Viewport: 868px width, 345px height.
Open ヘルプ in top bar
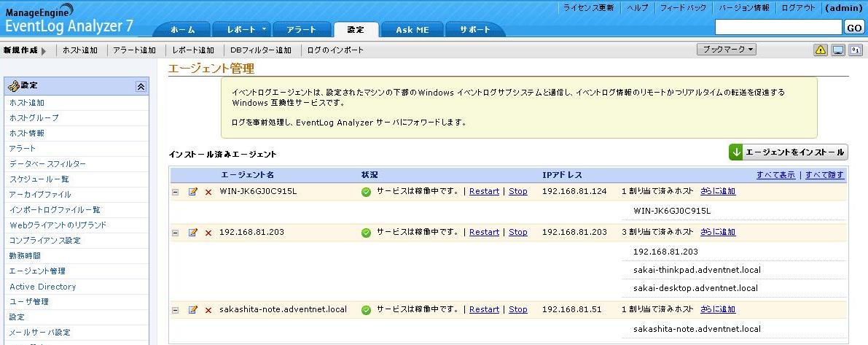tap(637, 8)
